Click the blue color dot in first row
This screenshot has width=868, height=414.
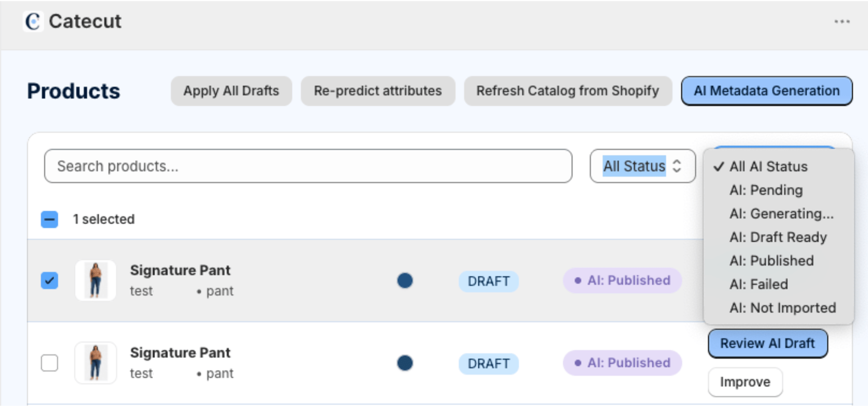click(405, 280)
